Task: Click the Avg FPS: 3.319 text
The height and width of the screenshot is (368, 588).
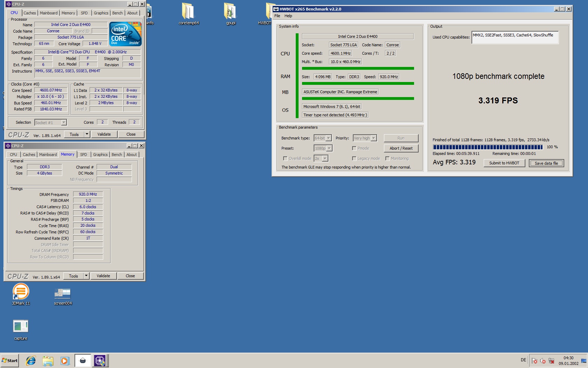Action: coord(454,162)
